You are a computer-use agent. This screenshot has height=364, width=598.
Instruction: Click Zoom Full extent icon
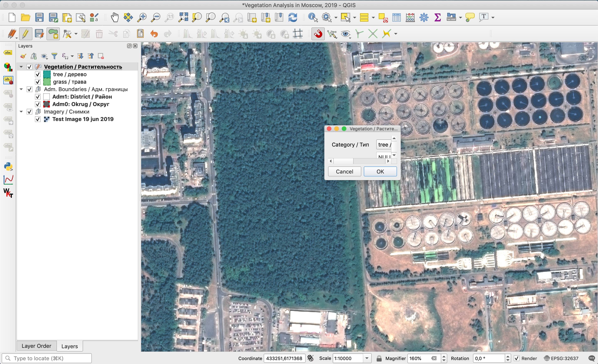point(183,17)
